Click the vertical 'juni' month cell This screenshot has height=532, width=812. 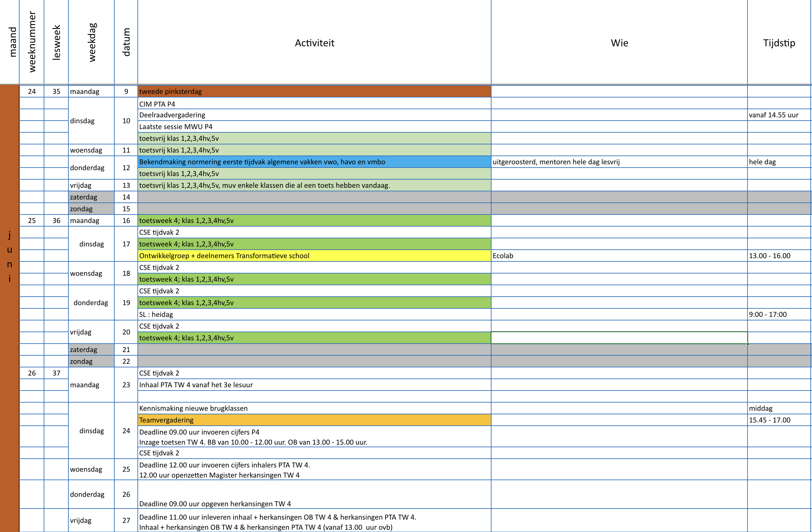tap(9, 257)
